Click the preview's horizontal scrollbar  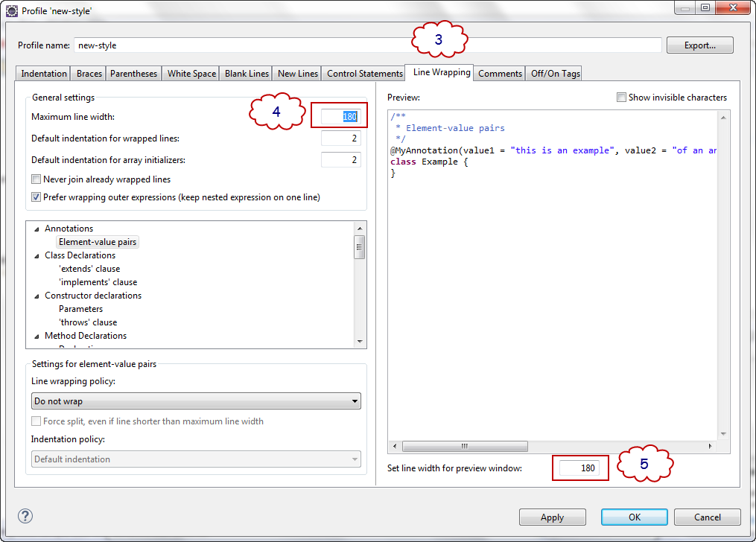(465, 446)
